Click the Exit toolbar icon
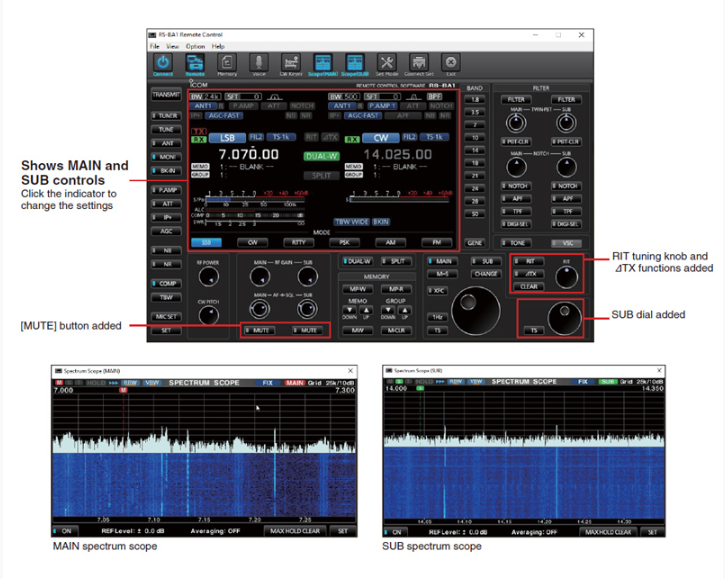The height and width of the screenshot is (579, 725). click(451, 62)
